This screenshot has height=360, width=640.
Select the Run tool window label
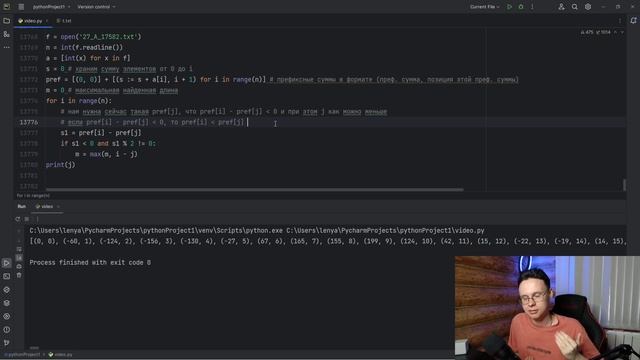click(x=22, y=207)
